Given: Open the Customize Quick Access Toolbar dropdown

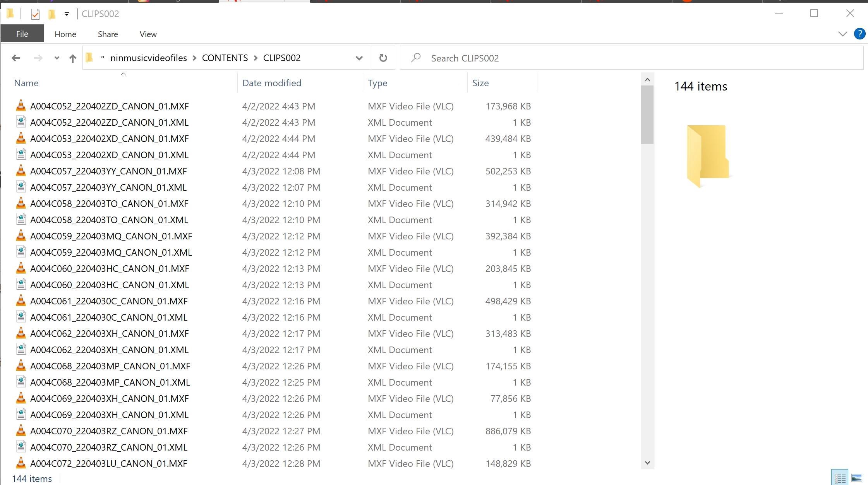Looking at the screenshot, I should 67,14.
